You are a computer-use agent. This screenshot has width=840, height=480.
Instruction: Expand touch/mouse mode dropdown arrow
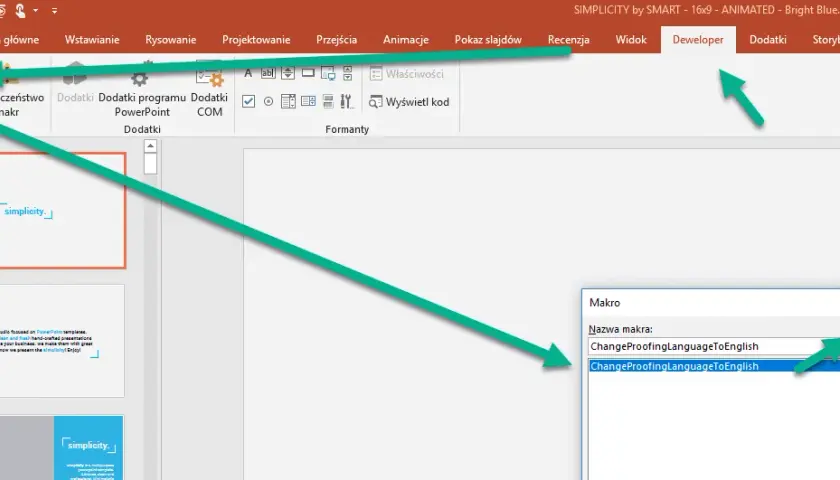(35, 10)
